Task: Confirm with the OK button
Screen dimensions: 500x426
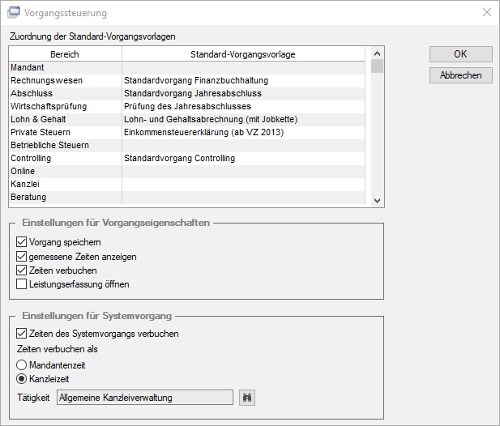Action: (461, 54)
